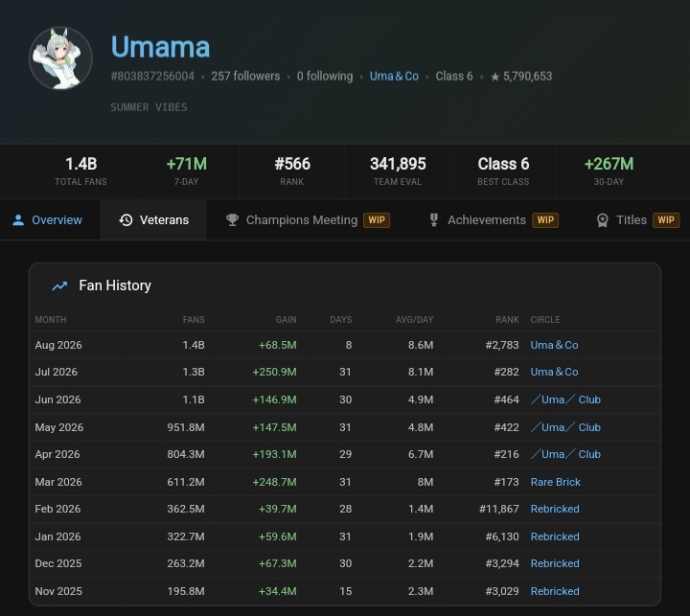Image resolution: width=690 pixels, height=616 pixels.
Task: Click the player ID #803837256004
Action: [152, 77]
